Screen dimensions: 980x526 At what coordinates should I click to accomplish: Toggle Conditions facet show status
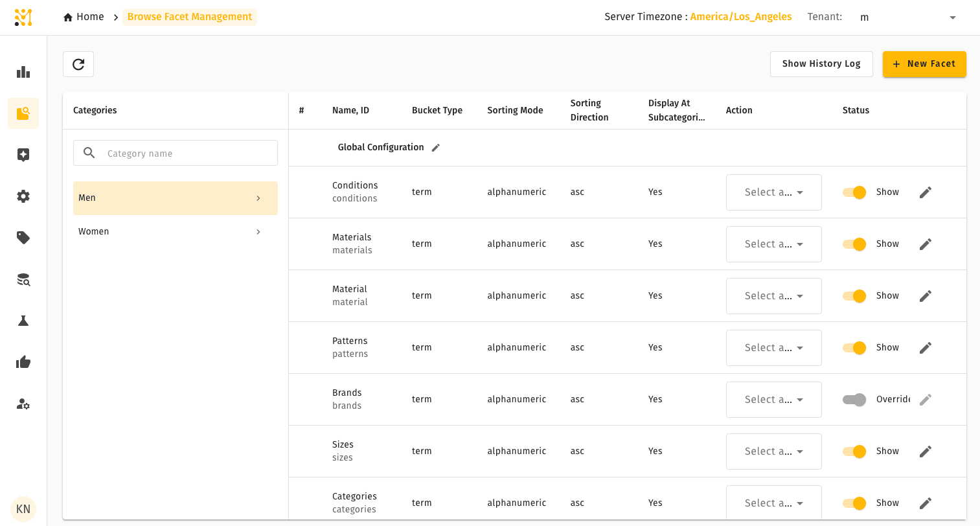(854, 192)
